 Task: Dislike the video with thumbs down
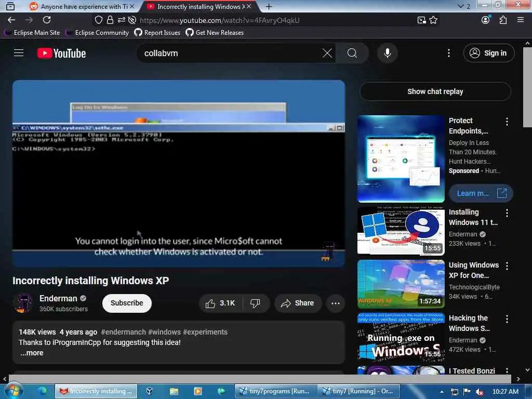[x=256, y=303]
